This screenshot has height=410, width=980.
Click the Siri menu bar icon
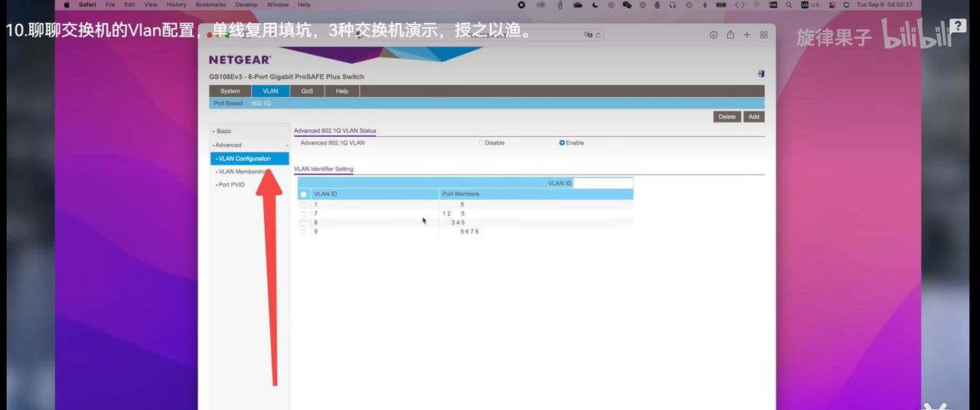tap(846, 5)
